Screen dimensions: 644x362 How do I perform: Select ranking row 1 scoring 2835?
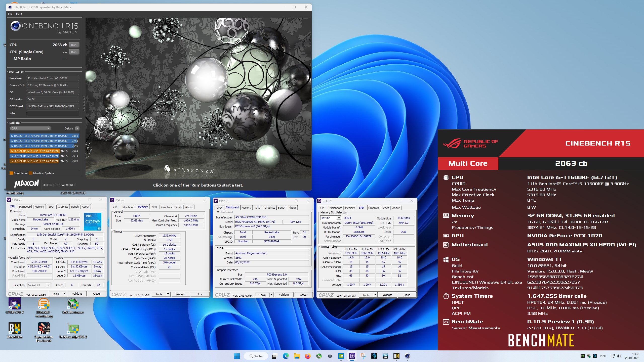click(44, 136)
